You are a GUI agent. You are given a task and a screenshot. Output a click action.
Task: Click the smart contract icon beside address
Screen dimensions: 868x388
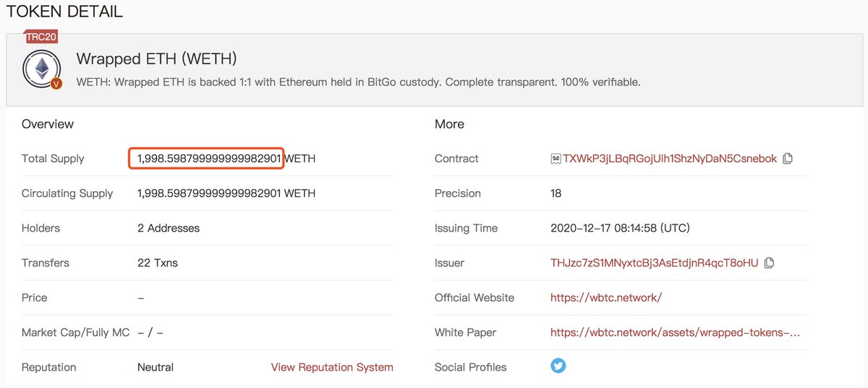pyautogui.click(x=556, y=159)
